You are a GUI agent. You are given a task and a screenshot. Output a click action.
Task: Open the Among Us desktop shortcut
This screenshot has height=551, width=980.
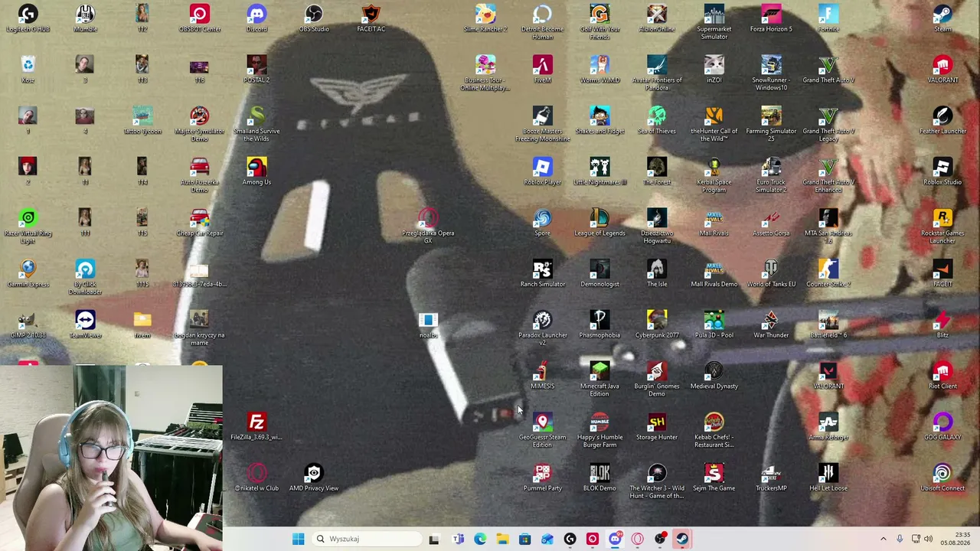tap(256, 172)
